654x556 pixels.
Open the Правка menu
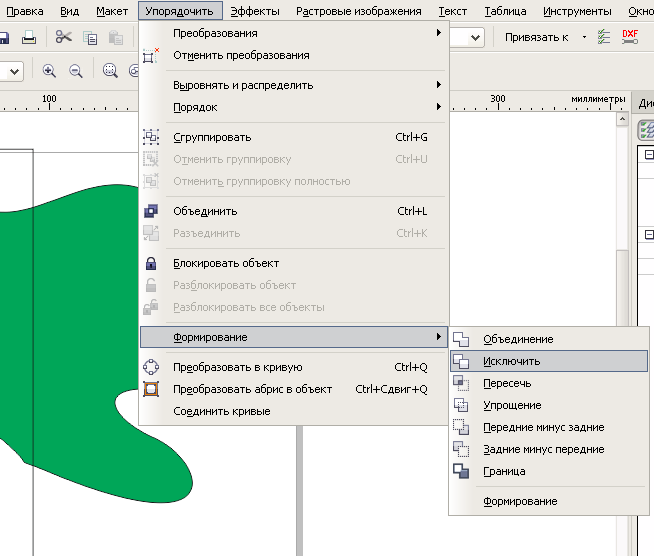[25, 11]
